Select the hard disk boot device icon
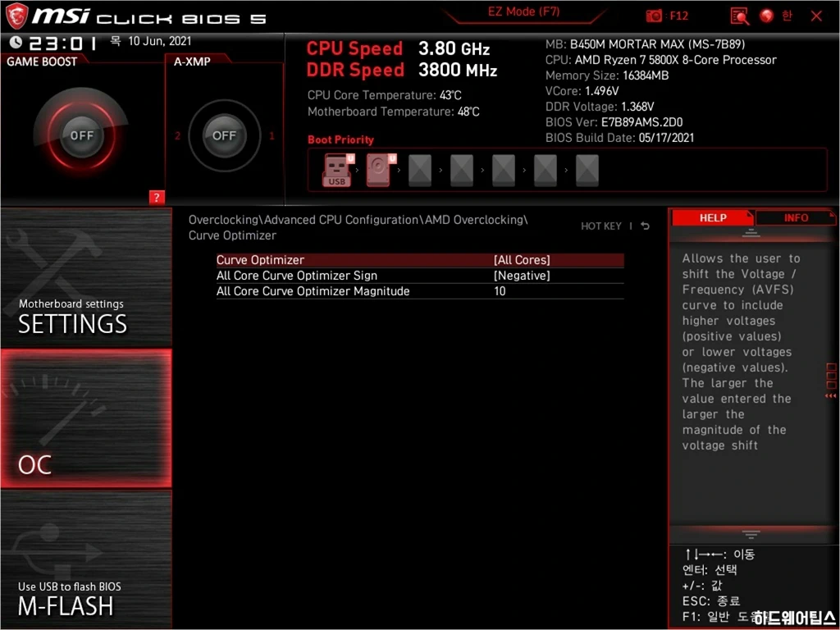This screenshot has width=840, height=630. pos(381,170)
